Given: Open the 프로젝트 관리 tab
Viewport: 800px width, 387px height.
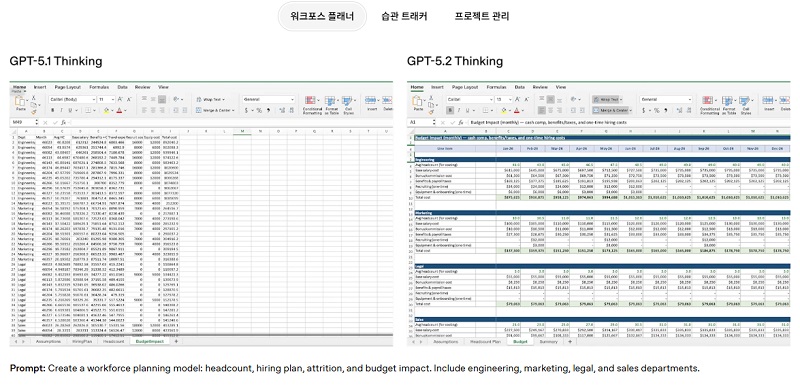Looking at the screenshot, I should pos(482,16).
